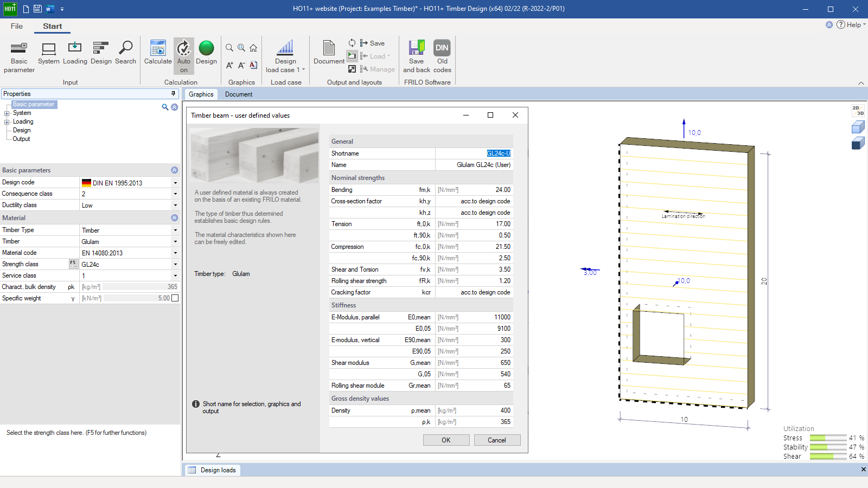Click Save and back in FRILO Software
Viewport: 868px width, 488px height.
(417, 56)
